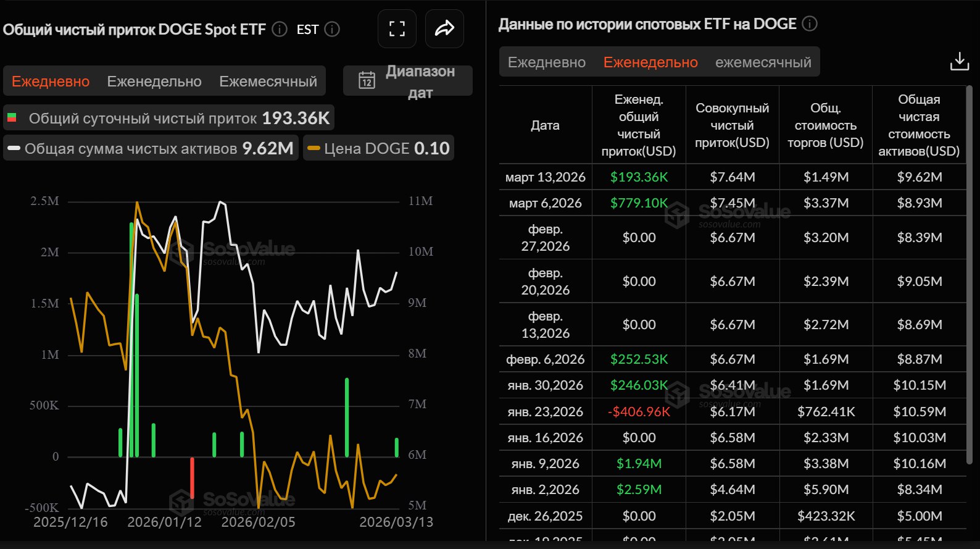The width and height of the screenshot is (980, 549).
Task: Click the share arrow icon
Action: coord(444,28)
